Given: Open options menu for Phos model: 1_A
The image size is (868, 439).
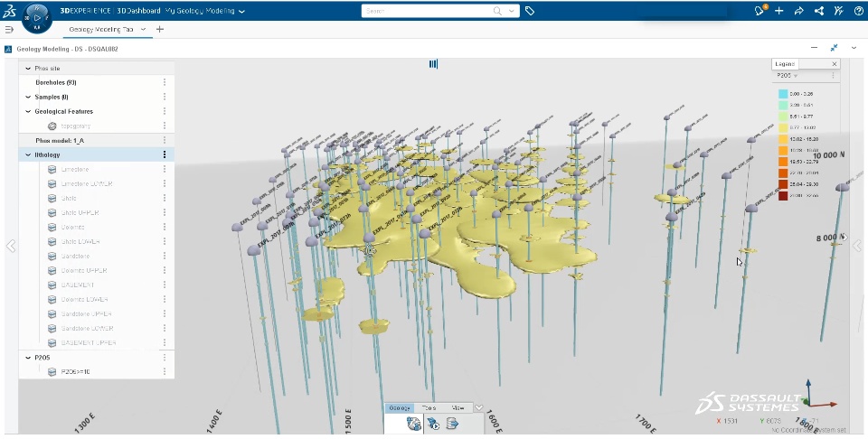Looking at the screenshot, I should pos(165,140).
